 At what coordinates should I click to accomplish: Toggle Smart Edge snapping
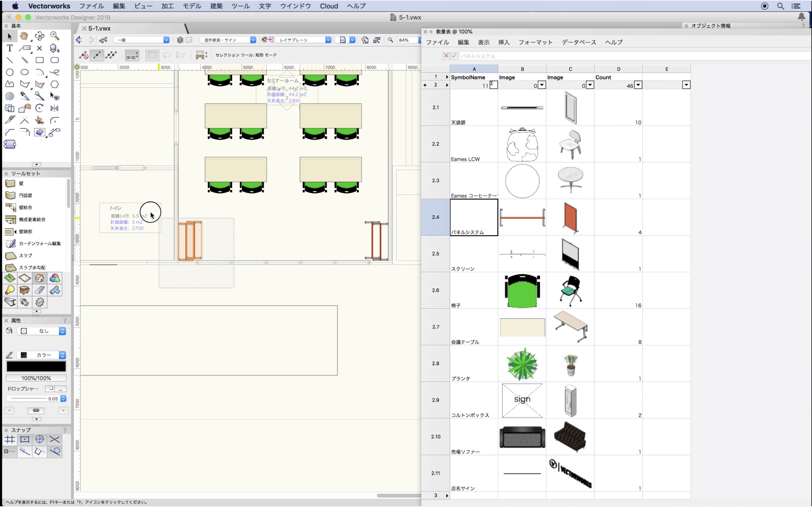(24, 452)
